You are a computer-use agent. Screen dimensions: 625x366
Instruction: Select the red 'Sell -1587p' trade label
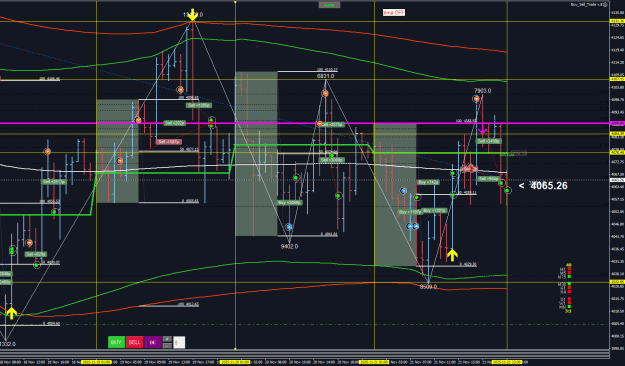coord(169,142)
